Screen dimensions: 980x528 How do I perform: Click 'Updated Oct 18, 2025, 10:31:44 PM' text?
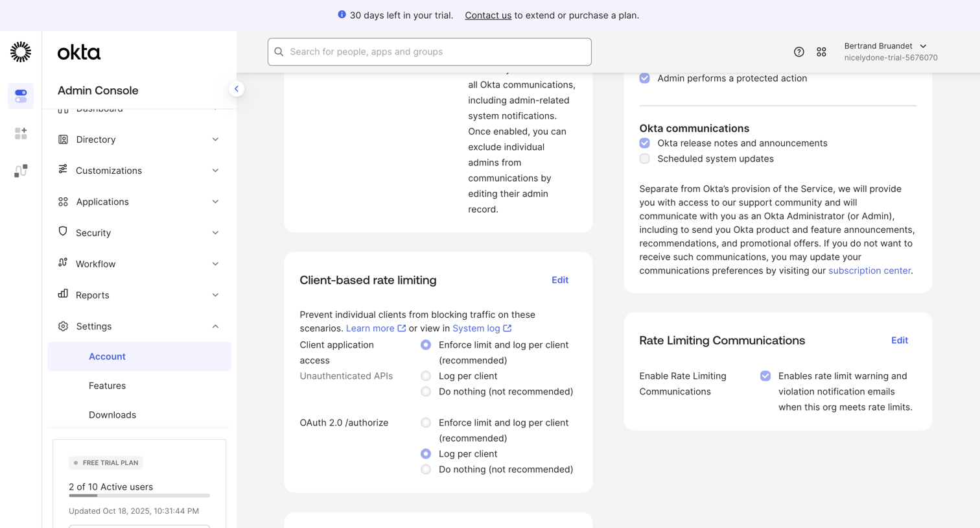tap(134, 511)
